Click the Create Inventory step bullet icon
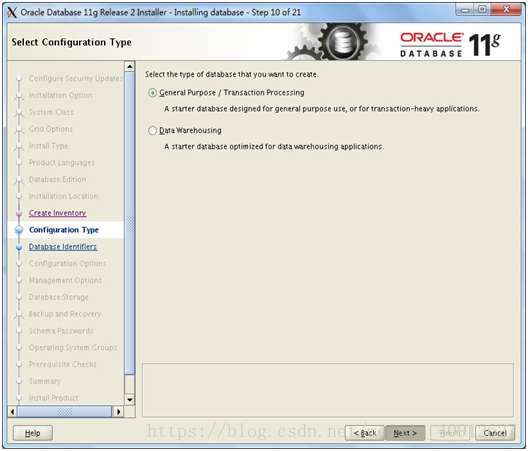The height and width of the screenshot is (451, 528). tap(19, 213)
